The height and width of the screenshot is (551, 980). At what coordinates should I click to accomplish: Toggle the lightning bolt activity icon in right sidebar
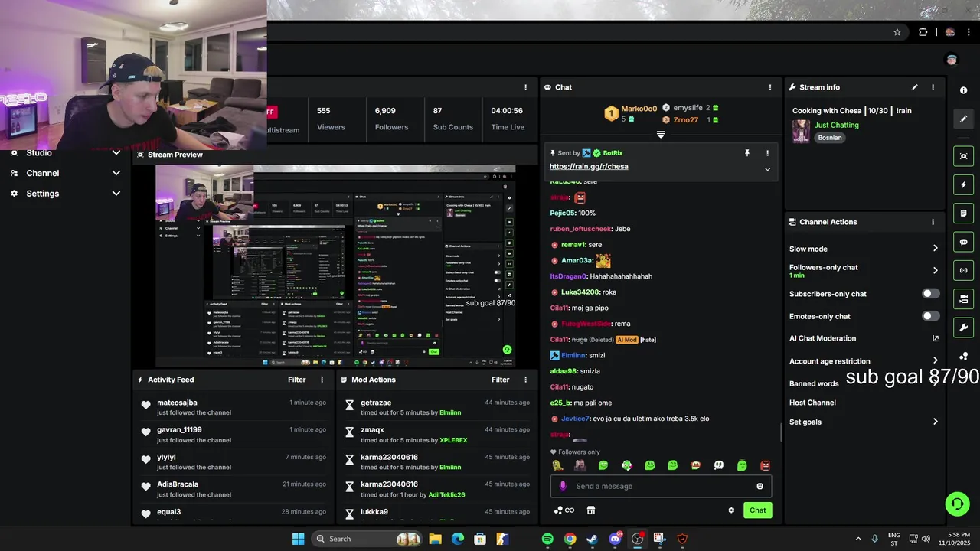(x=963, y=184)
